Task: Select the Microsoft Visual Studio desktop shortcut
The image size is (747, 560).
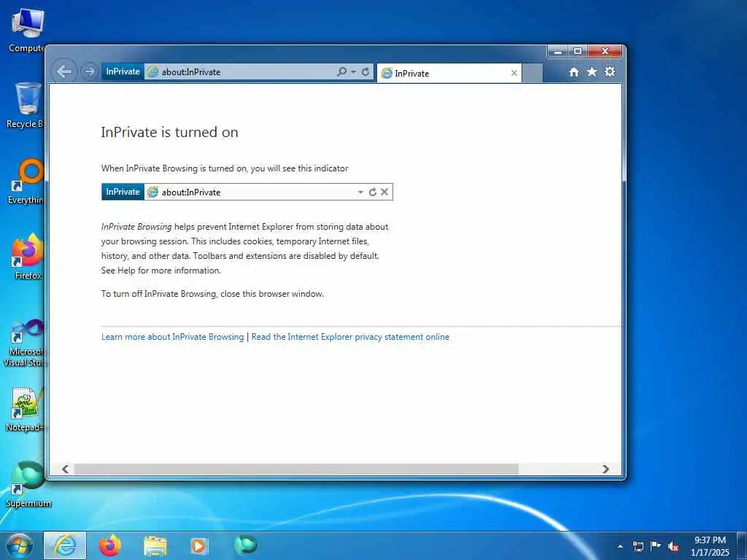Action: (x=26, y=343)
